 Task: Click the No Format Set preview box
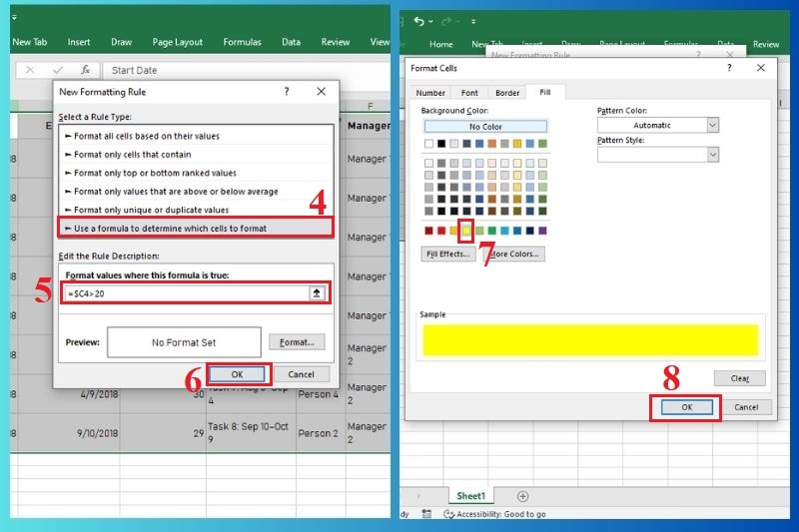click(184, 342)
